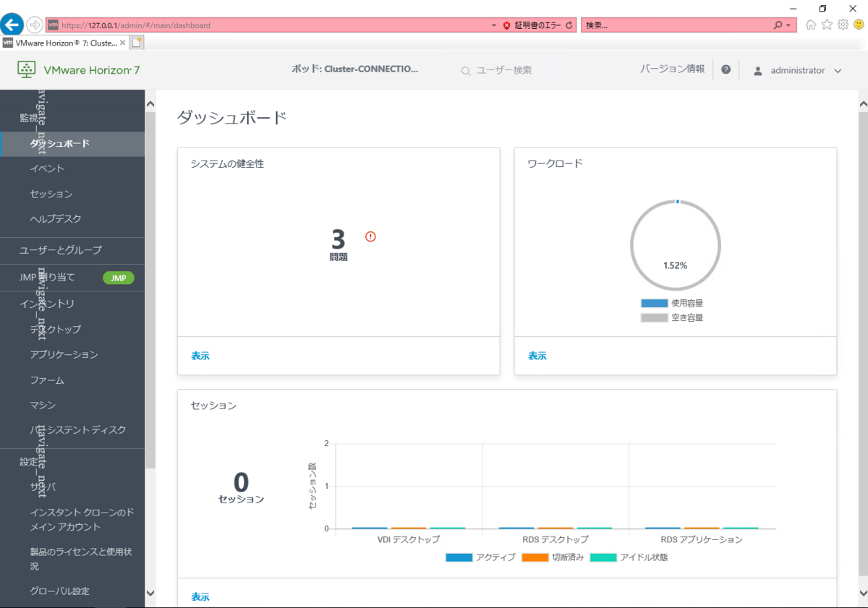Click the 表示 link under ワークロード
868x608 pixels.
point(537,355)
